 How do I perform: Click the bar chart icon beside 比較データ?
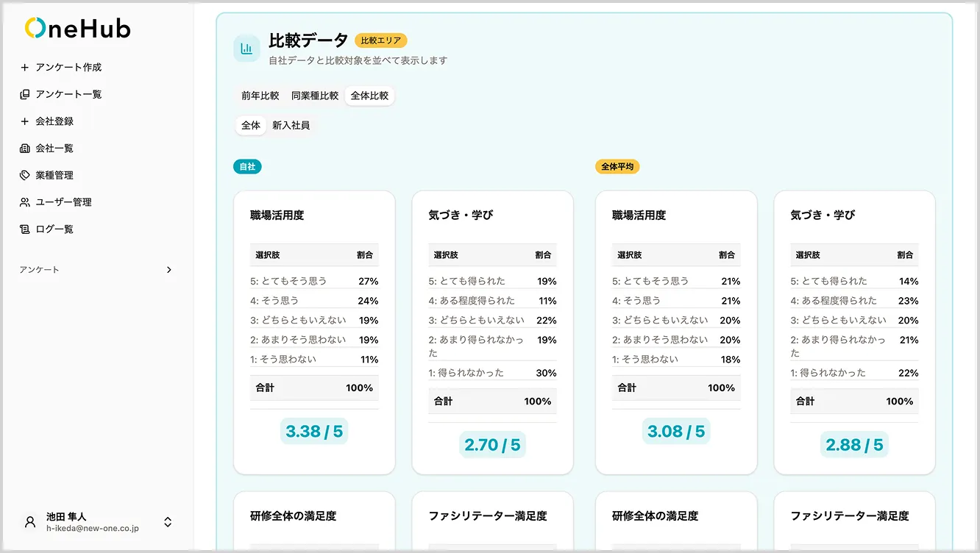[x=246, y=48]
